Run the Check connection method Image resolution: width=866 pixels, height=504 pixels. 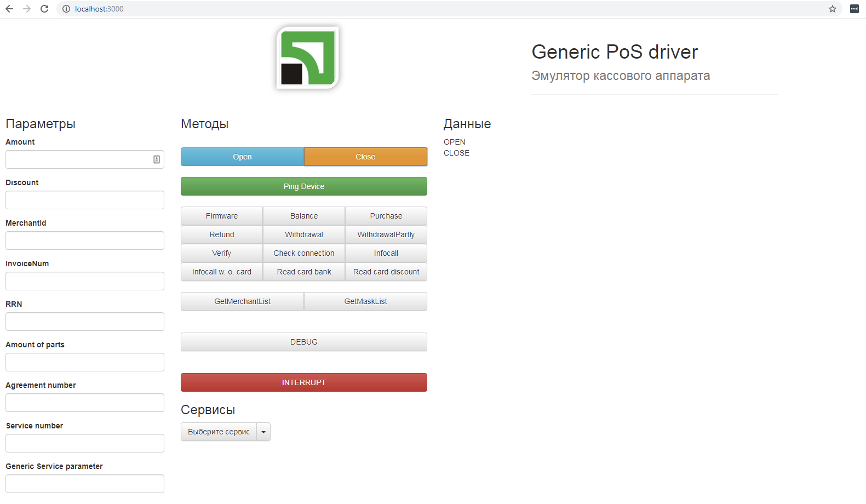pyautogui.click(x=303, y=253)
